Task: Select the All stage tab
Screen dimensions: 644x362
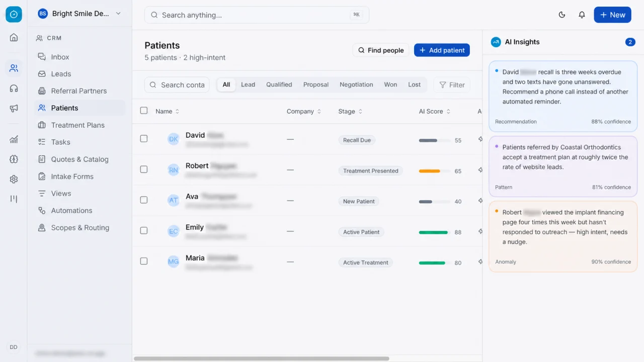Action: click(x=226, y=84)
